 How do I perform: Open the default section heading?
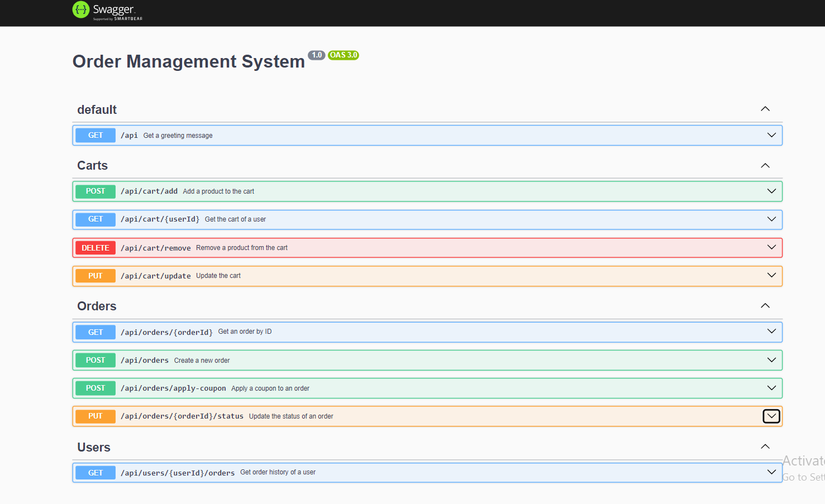click(97, 110)
